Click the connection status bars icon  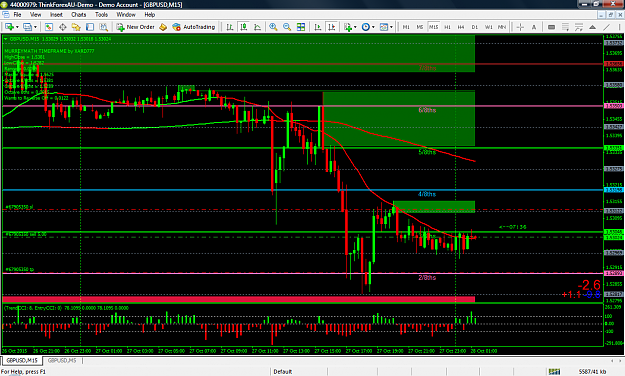click(x=554, y=372)
